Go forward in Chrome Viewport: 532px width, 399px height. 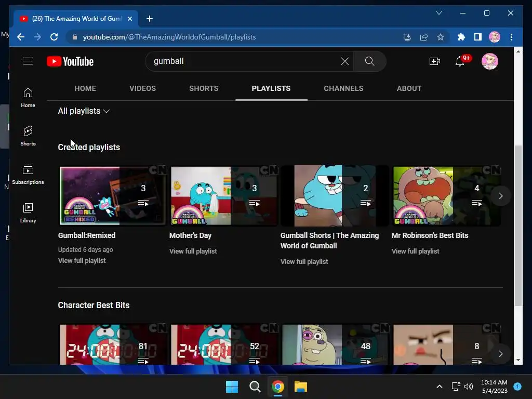pyautogui.click(x=37, y=37)
